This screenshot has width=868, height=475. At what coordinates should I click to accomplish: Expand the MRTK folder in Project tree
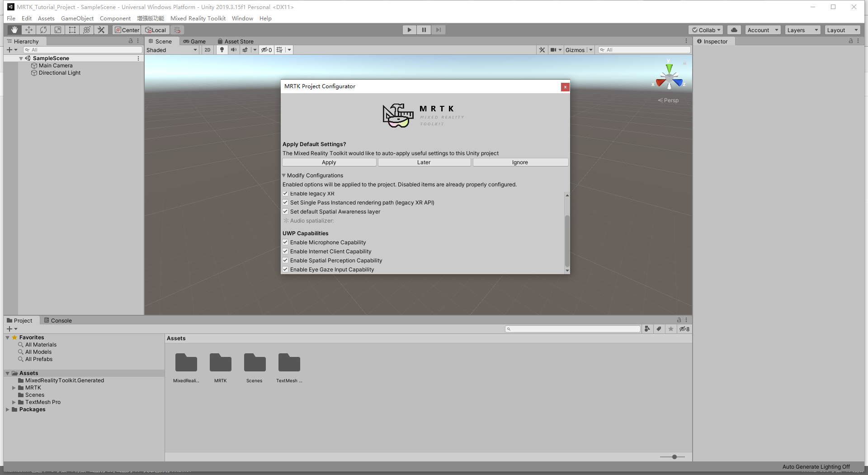(14, 388)
